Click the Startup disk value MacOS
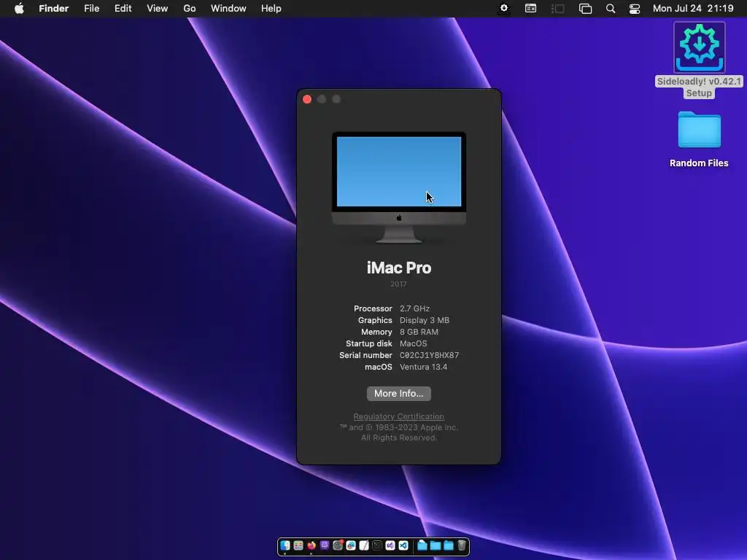Viewport: 747px width, 560px height. pyautogui.click(x=413, y=343)
